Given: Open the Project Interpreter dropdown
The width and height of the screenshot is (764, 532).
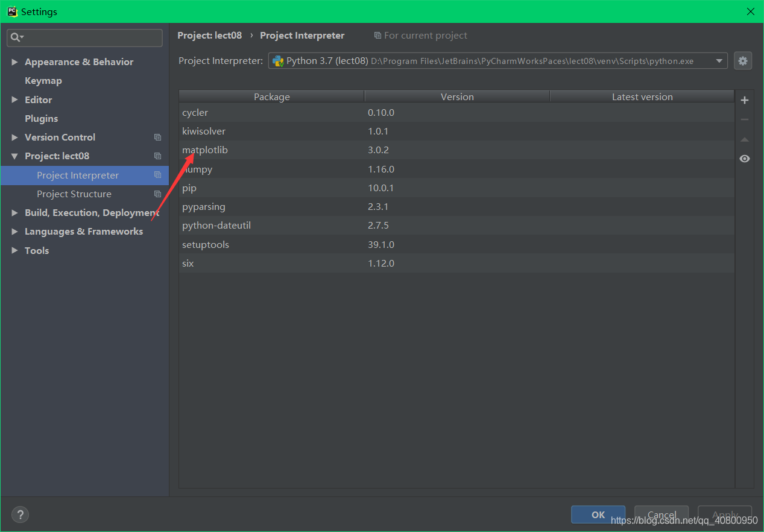Looking at the screenshot, I should coord(719,61).
